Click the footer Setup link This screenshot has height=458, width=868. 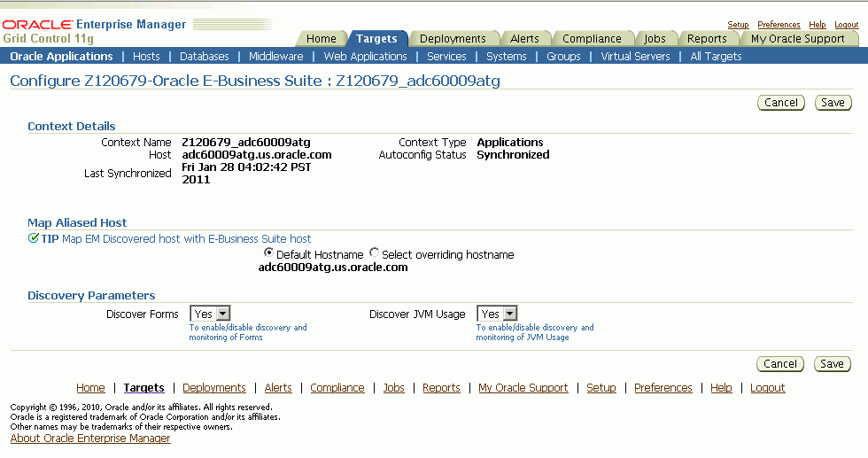point(601,388)
